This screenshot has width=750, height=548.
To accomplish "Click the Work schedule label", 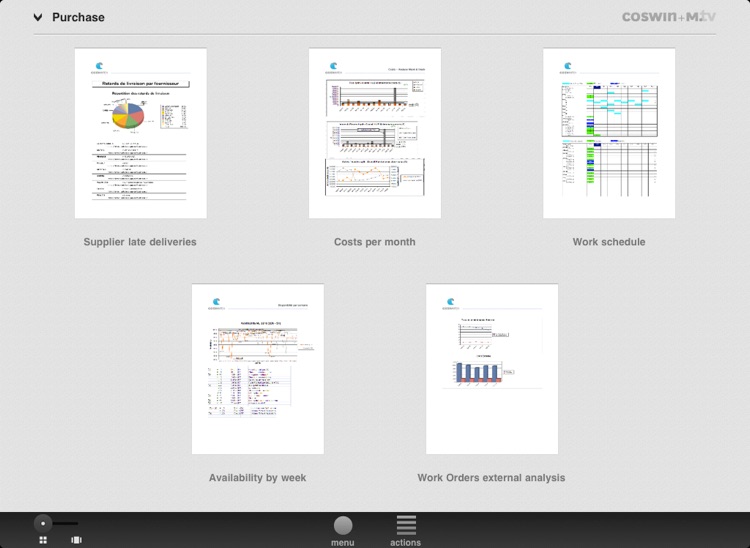I will [609, 242].
